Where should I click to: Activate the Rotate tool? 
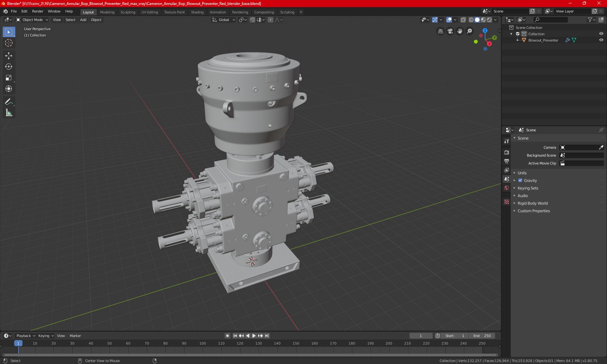[x=9, y=67]
